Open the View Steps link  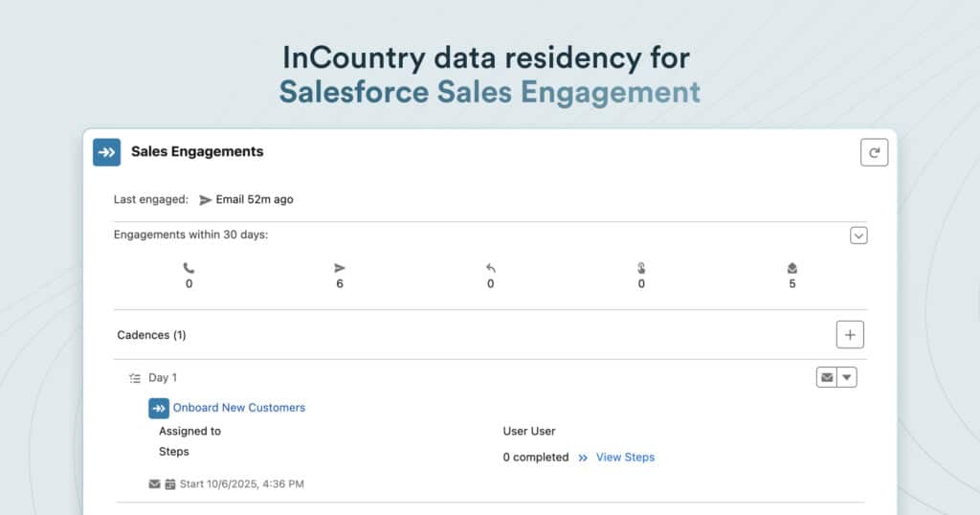(625, 458)
